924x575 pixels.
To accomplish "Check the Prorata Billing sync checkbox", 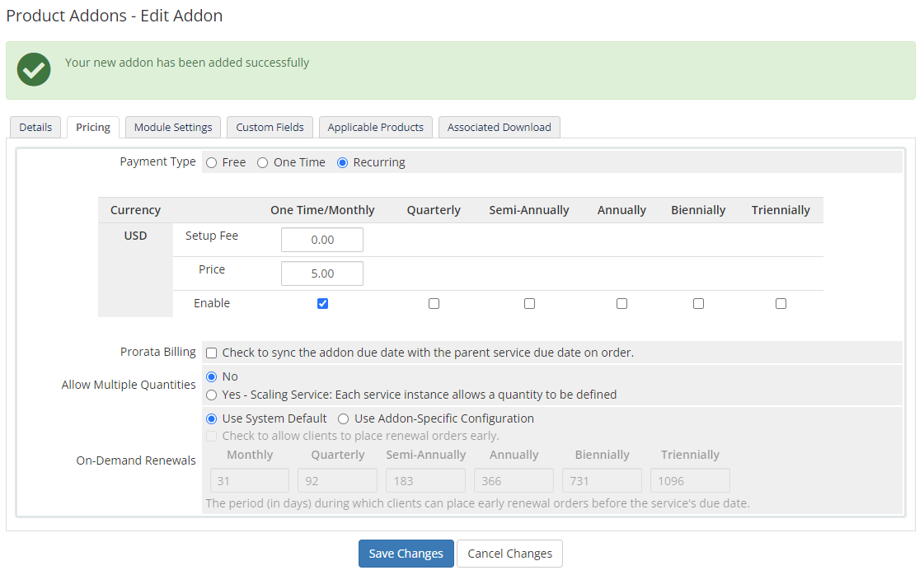I will [x=212, y=353].
